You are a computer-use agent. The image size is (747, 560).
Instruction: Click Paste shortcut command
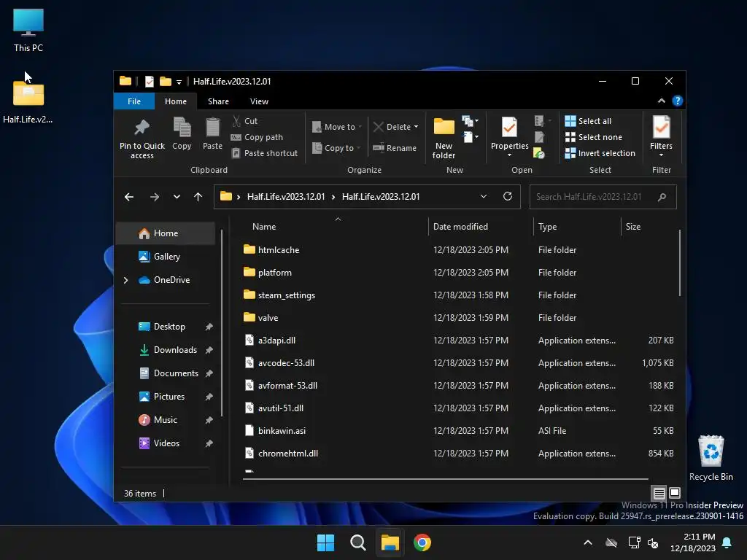[265, 153]
